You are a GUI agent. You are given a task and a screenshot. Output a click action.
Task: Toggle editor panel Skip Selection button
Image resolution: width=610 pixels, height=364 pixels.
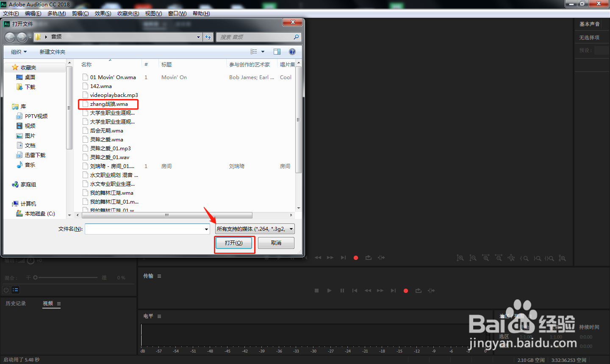(381, 257)
